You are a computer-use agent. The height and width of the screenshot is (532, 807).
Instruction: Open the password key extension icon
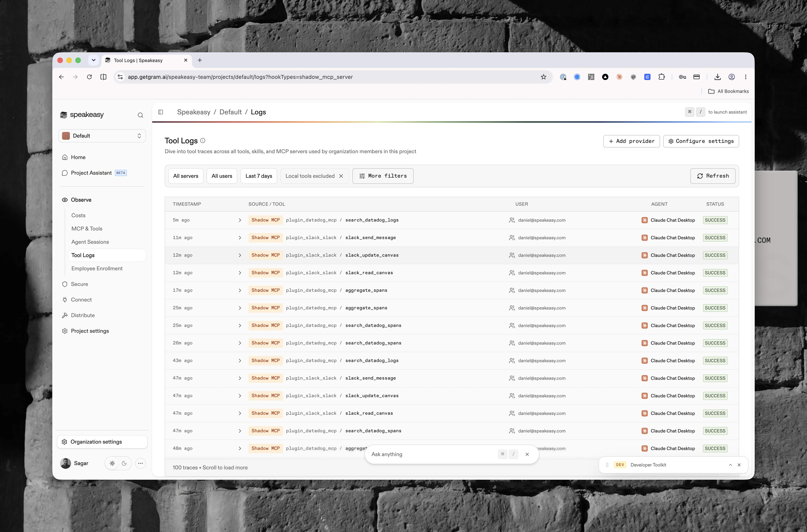click(682, 77)
